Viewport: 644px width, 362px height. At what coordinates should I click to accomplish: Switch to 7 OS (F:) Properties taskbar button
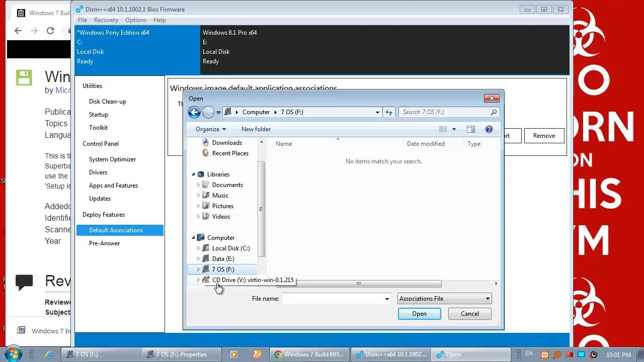pos(181,354)
